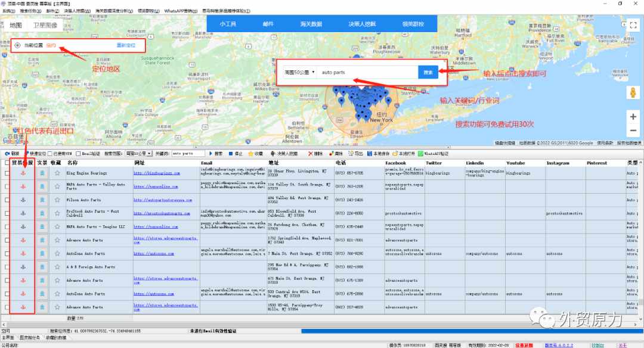Viewport: 644px width, 348px height.
Task: Open the 小工具 tab in the blue bar
Action: (228, 24)
